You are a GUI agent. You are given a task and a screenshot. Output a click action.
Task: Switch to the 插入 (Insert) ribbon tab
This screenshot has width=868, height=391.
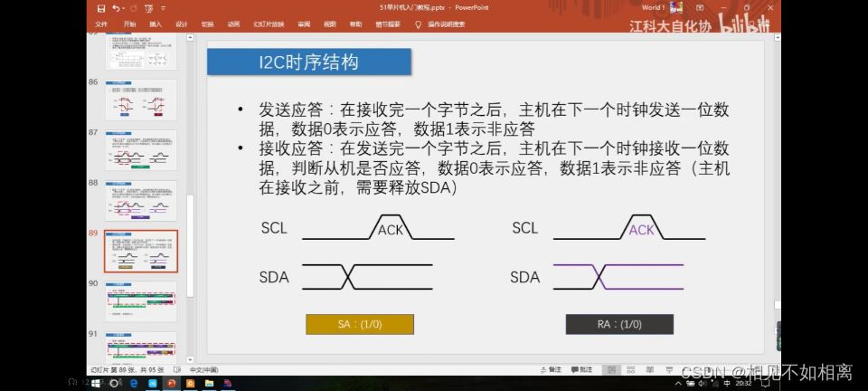click(x=156, y=24)
